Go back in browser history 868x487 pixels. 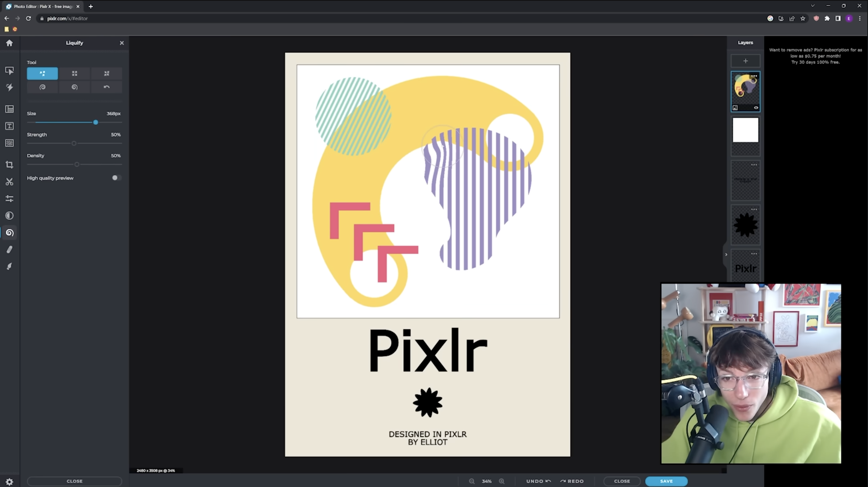pos(7,18)
